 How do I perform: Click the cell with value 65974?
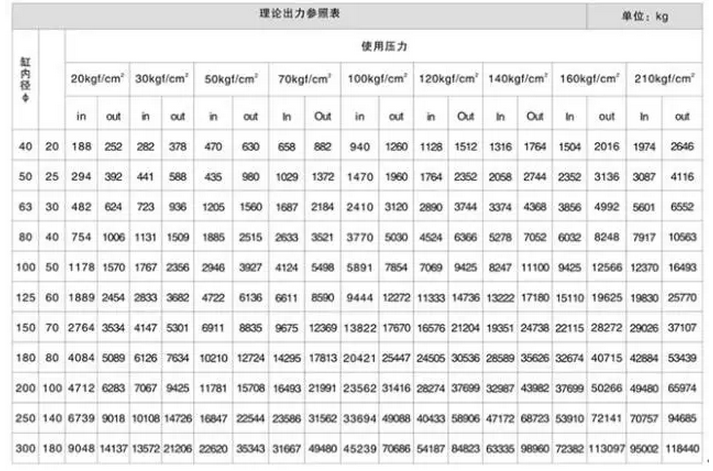pyautogui.click(x=683, y=388)
